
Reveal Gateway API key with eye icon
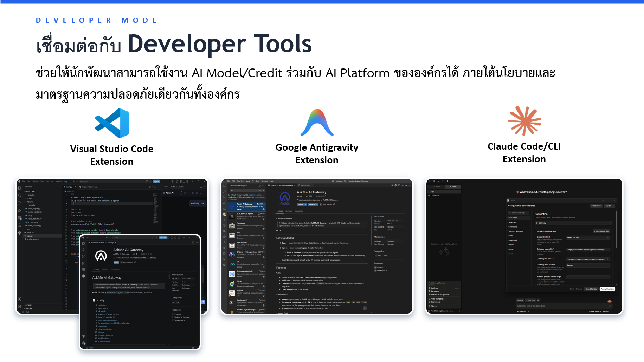pyautogui.click(x=607, y=259)
